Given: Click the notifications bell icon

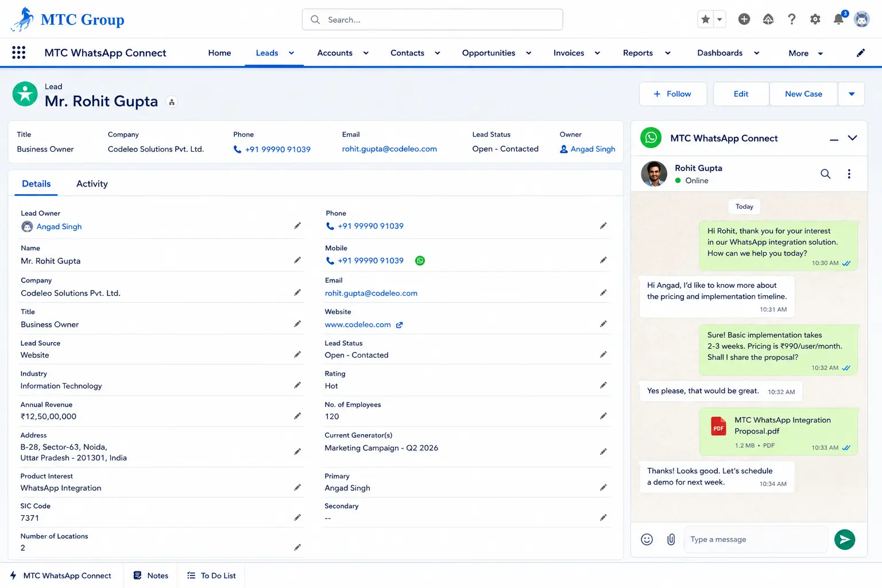Looking at the screenshot, I should [x=838, y=20].
